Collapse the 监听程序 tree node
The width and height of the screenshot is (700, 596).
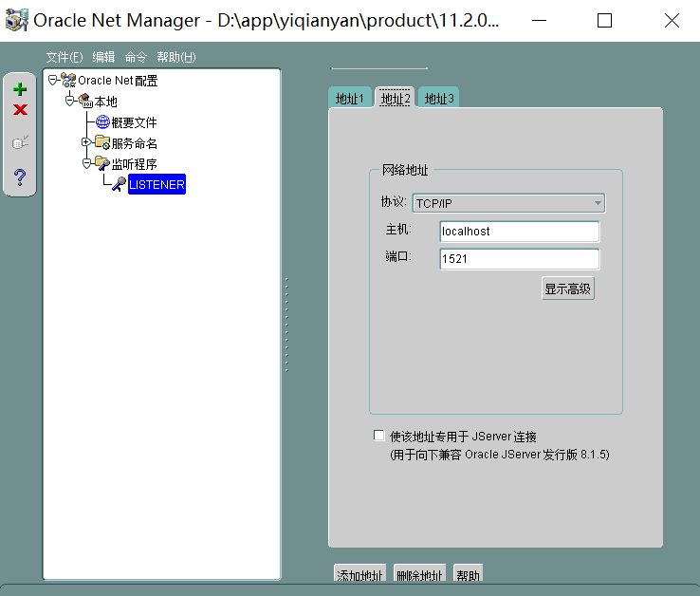[86, 163]
